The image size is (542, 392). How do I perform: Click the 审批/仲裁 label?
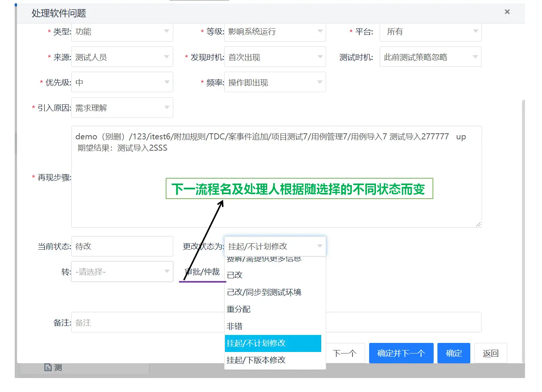(202, 272)
